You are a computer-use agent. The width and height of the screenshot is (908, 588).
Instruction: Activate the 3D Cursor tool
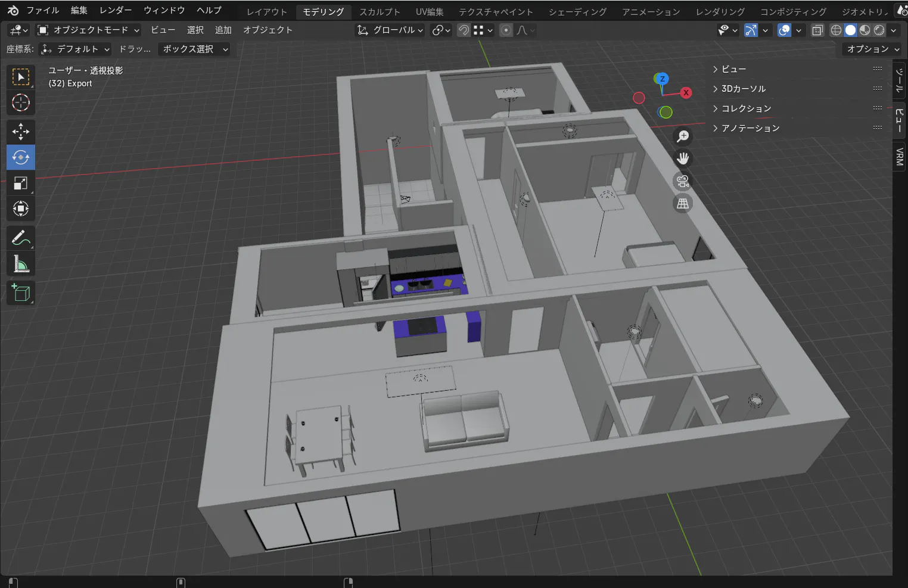pyautogui.click(x=21, y=102)
